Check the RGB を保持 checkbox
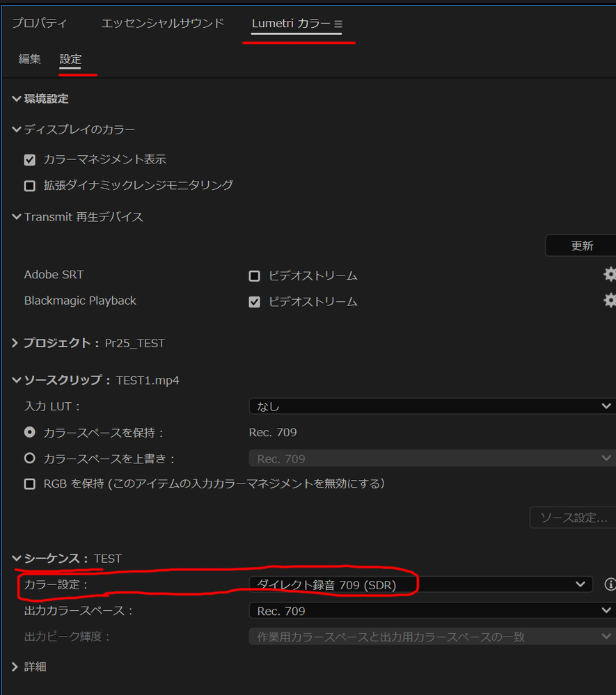Screen dimensions: 616x695 [29, 484]
